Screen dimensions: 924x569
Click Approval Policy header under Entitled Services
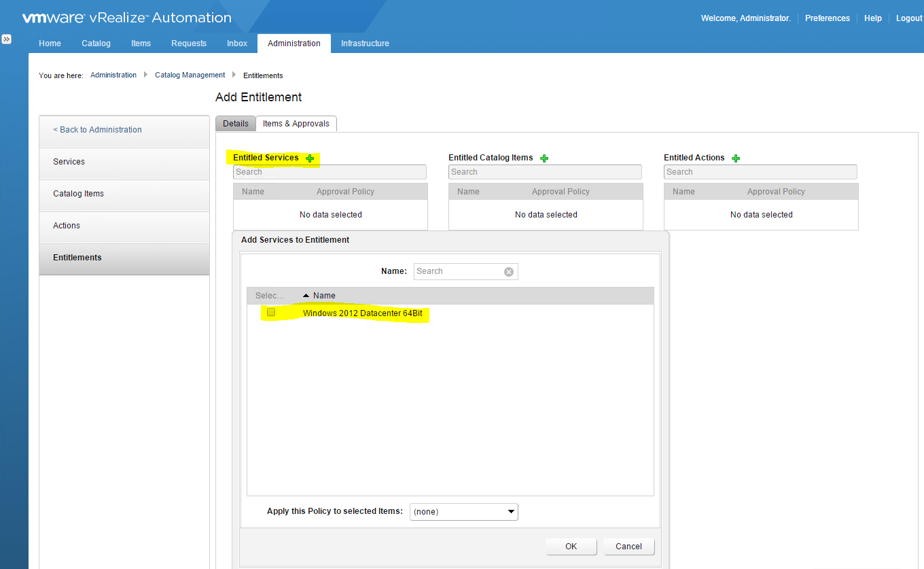coord(345,192)
